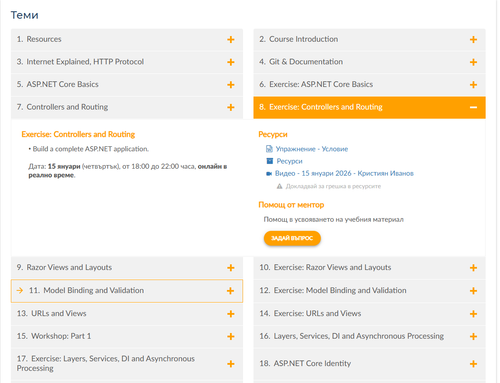Select the 1. Resources topic title
This screenshot has width=500, height=383.
[39, 39]
